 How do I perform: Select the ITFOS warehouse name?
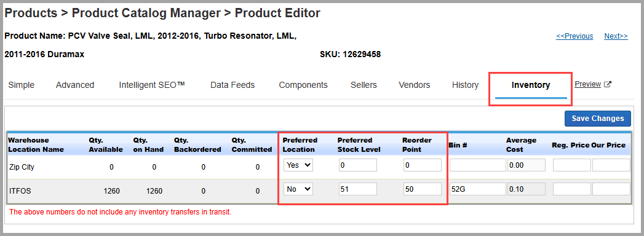point(20,191)
